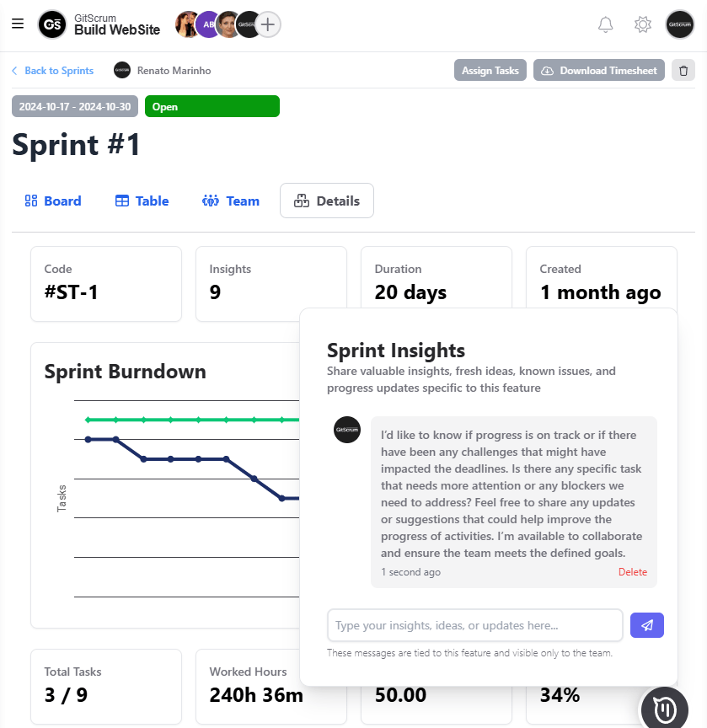Delete sprint with trash icon
The width and height of the screenshot is (707, 728).
pyautogui.click(x=683, y=70)
